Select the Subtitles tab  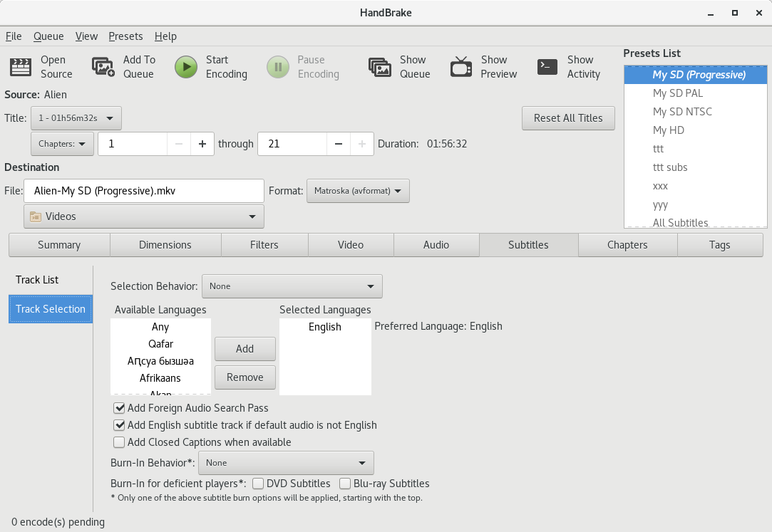(528, 245)
